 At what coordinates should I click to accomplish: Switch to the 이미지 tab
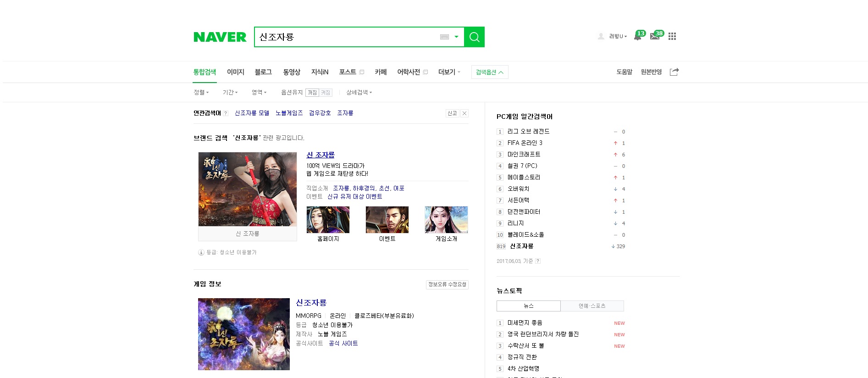236,72
